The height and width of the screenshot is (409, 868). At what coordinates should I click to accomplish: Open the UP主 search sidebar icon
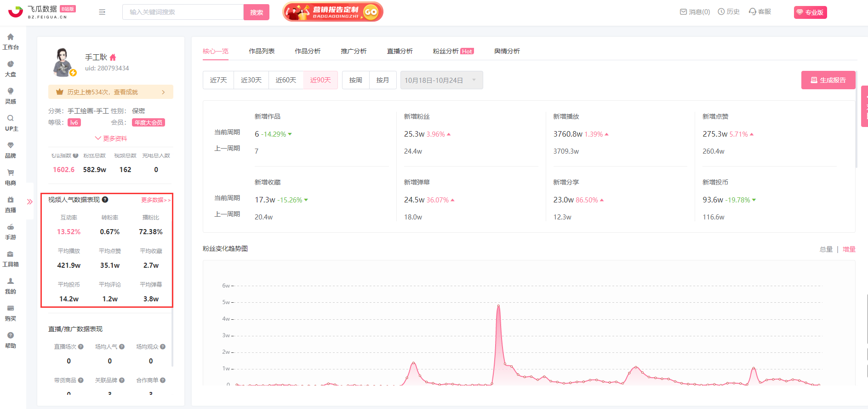(11, 118)
